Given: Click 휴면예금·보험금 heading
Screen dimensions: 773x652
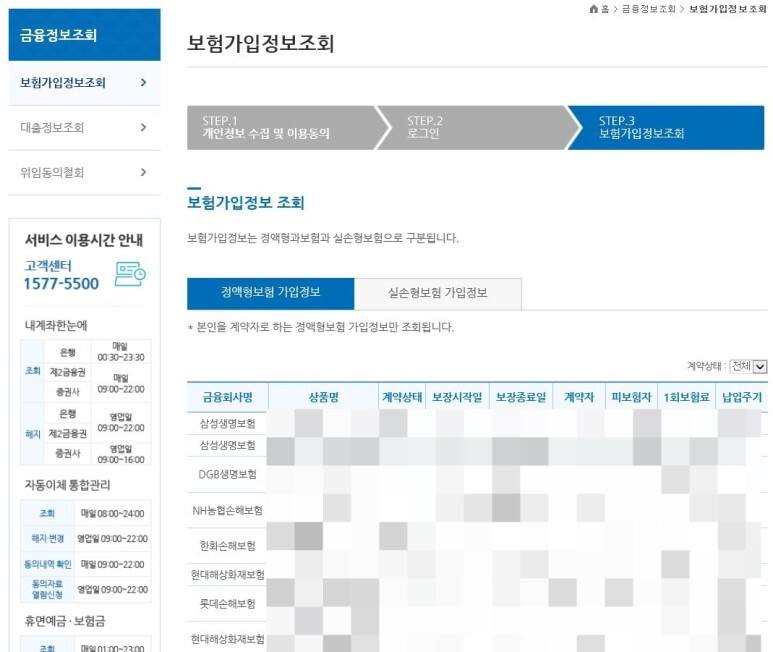Looking at the screenshot, I should click(x=65, y=621).
